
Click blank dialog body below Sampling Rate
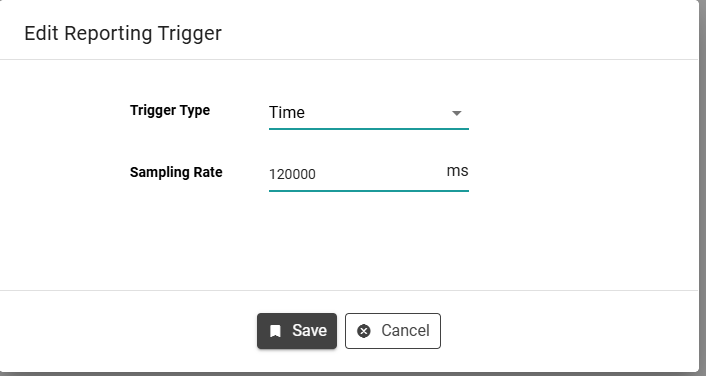349,241
